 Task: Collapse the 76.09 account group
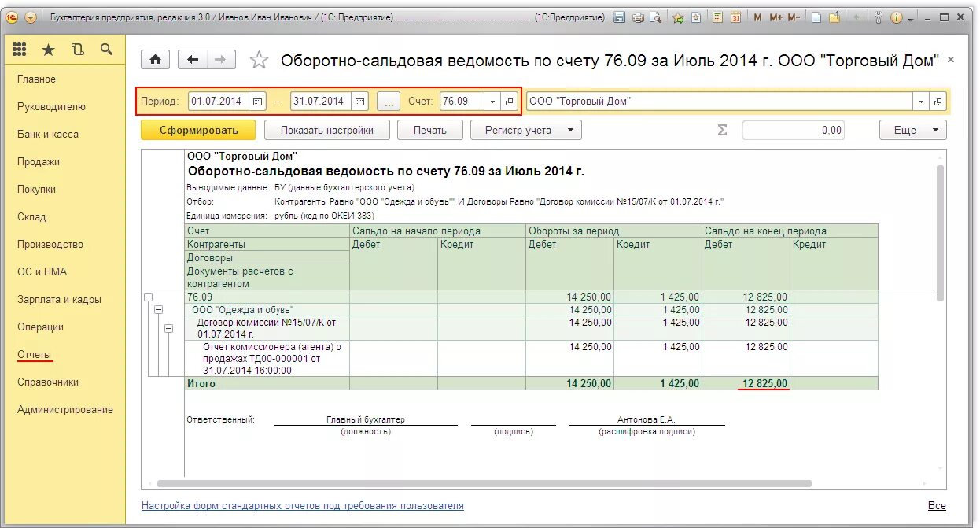pyautogui.click(x=147, y=297)
